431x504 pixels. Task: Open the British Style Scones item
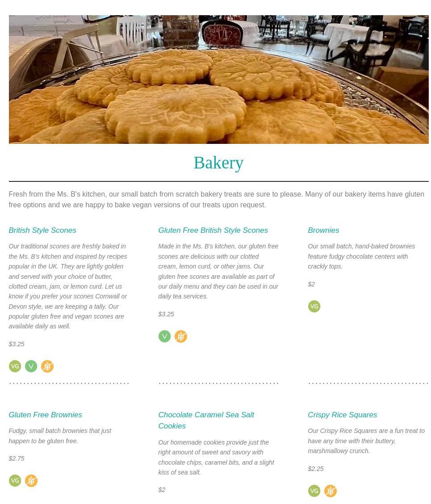(42, 230)
